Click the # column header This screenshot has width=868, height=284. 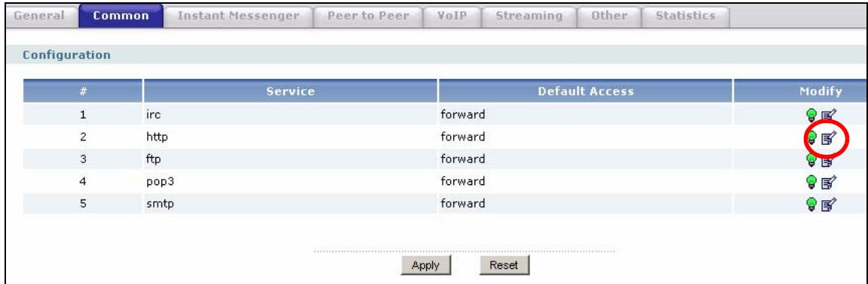[82, 91]
